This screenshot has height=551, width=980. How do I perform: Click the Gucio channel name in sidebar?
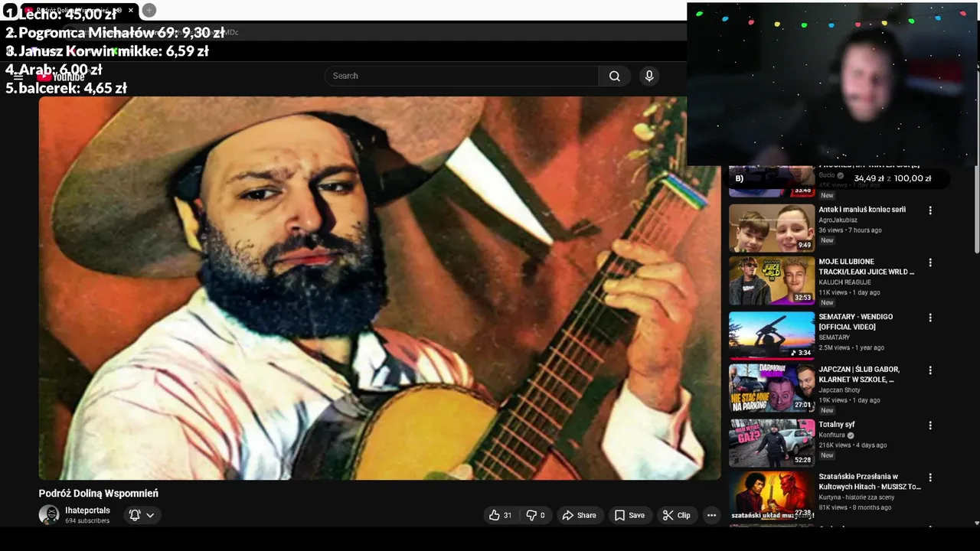tap(826, 176)
